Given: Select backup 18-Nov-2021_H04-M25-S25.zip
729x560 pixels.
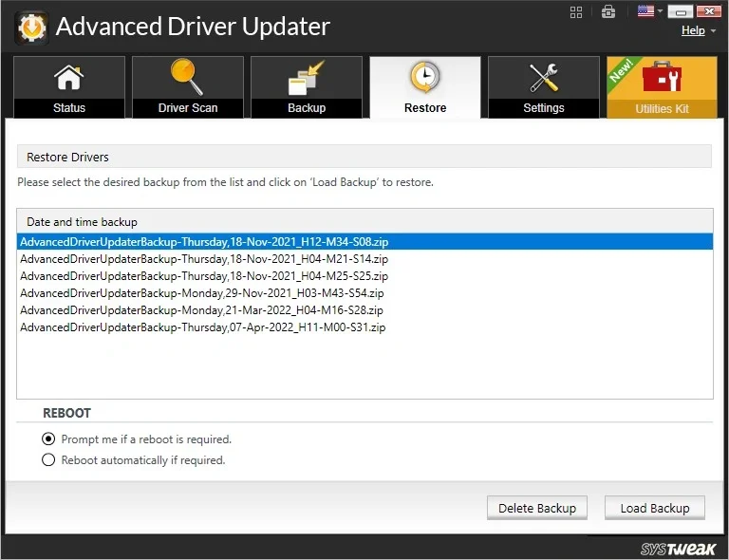Looking at the screenshot, I should point(364,276).
